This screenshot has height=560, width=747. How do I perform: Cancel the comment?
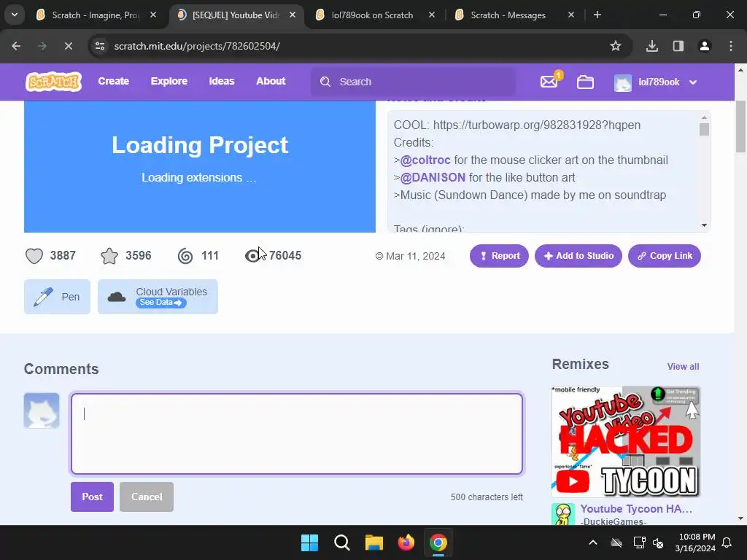click(147, 497)
